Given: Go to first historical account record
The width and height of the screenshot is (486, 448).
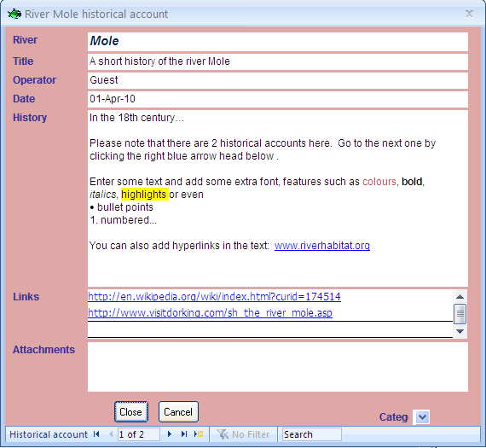Looking at the screenshot, I should [96, 434].
